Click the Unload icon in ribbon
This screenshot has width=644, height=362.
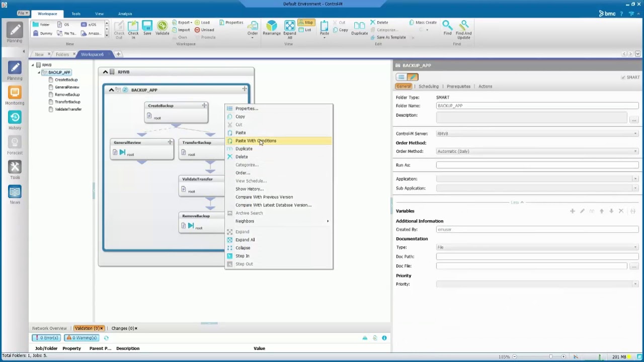tap(204, 30)
